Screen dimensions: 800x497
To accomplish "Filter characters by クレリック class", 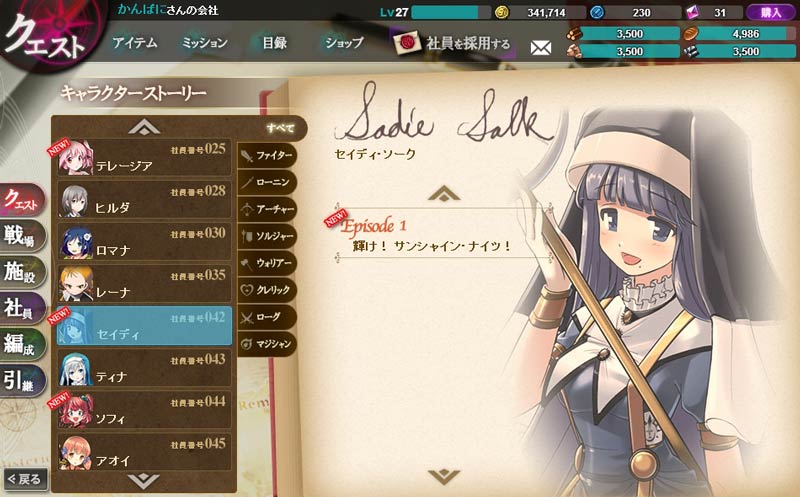I will pyautogui.click(x=267, y=290).
